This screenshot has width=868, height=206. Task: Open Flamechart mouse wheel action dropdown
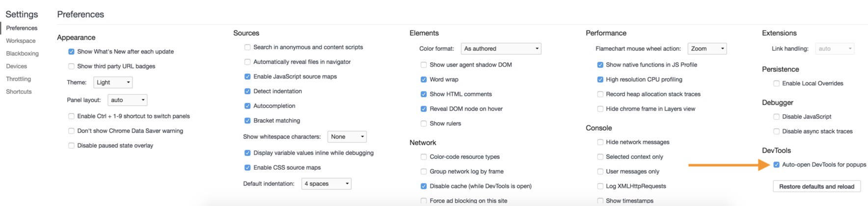tap(707, 49)
